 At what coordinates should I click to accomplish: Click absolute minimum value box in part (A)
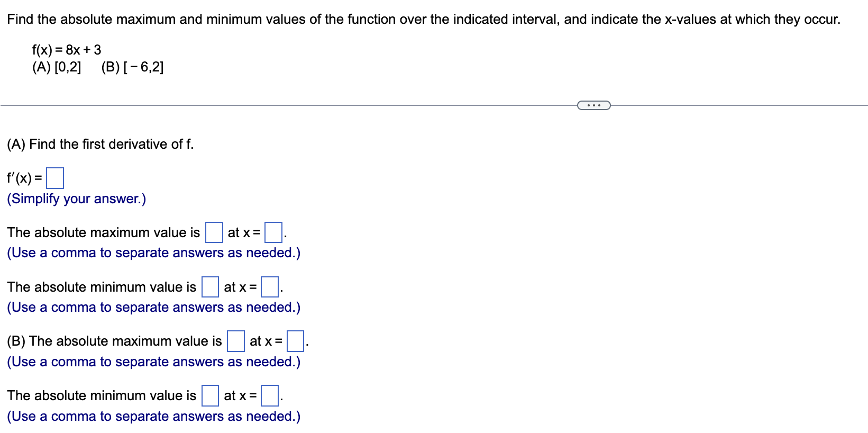(209, 287)
